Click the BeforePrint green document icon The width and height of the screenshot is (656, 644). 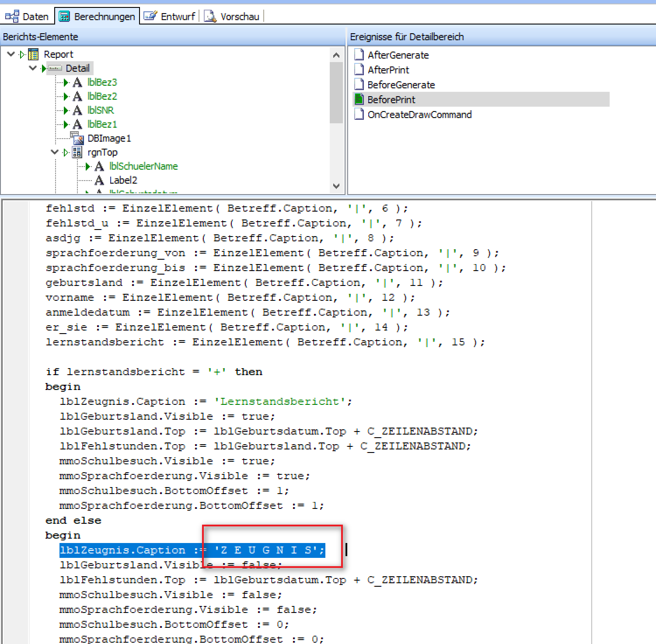(359, 99)
